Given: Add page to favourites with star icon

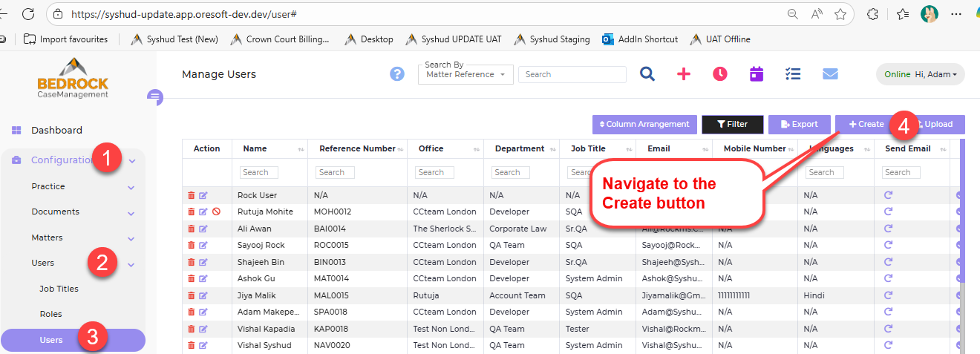Looking at the screenshot, I should (x=840, y=13).
